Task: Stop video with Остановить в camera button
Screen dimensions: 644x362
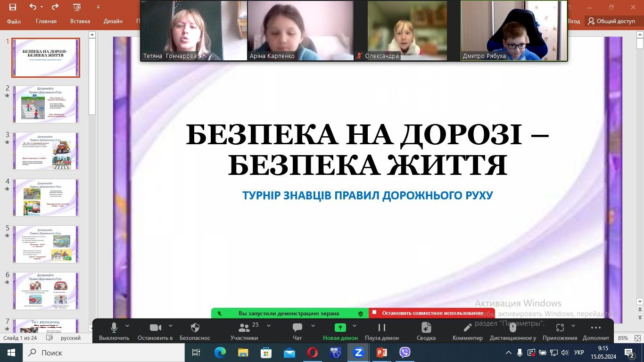Action: [155, 331]
